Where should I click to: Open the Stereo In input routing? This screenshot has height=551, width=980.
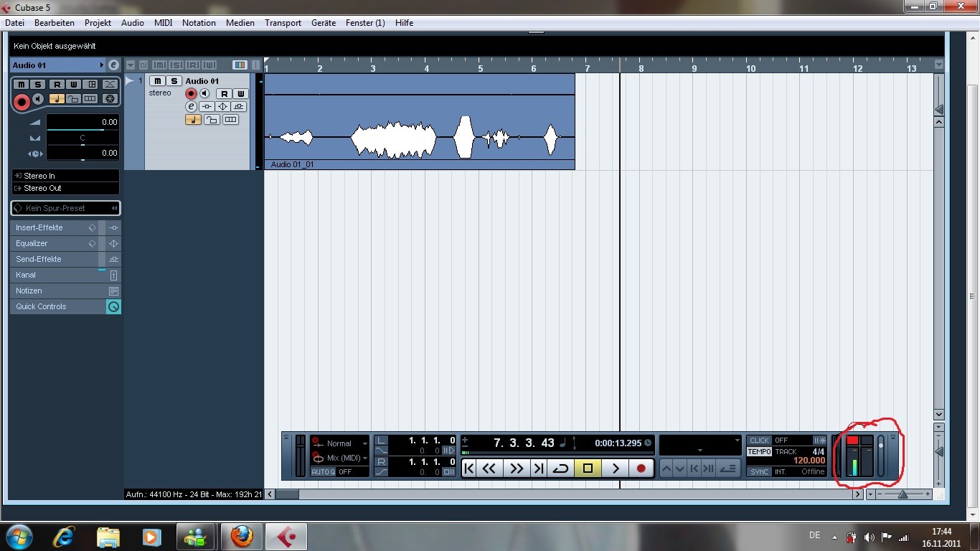(65, 176)
